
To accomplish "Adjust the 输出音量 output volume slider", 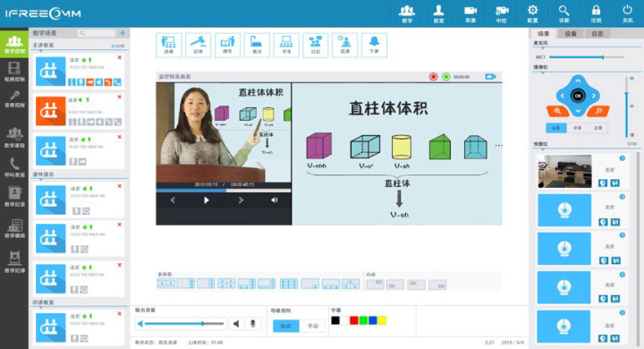I will coord(183,324).
